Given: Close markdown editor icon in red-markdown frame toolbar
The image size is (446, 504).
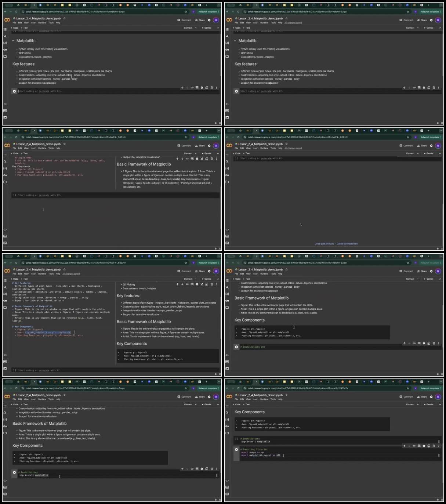Looking at the screenshot, I should tap(202, 159).
